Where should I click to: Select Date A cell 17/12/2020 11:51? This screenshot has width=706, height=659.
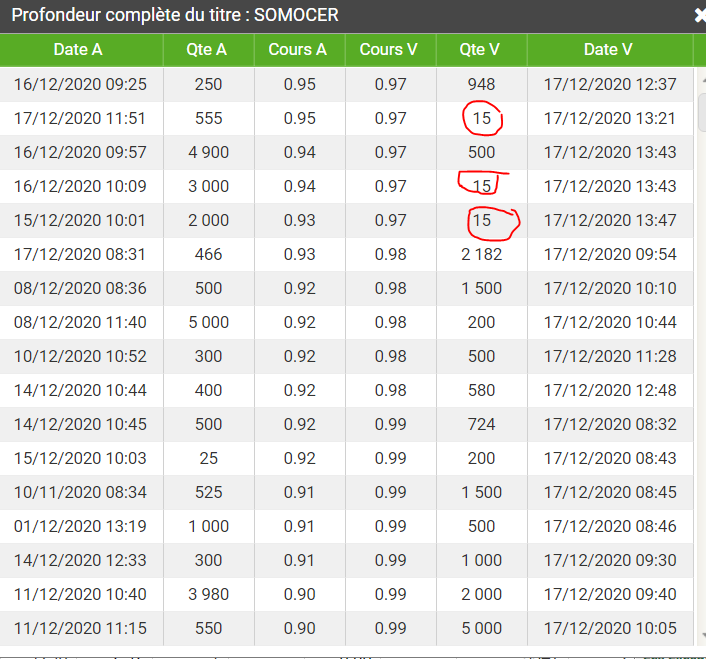[80, 118]
